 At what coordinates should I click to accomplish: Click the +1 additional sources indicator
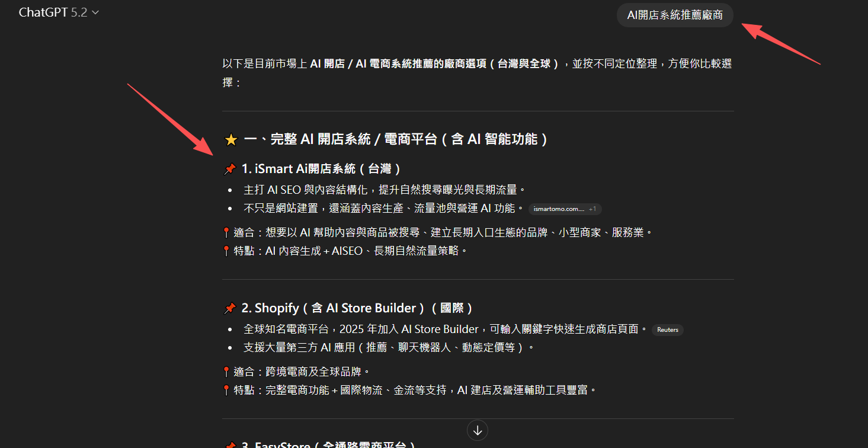[x=594, y=209]
